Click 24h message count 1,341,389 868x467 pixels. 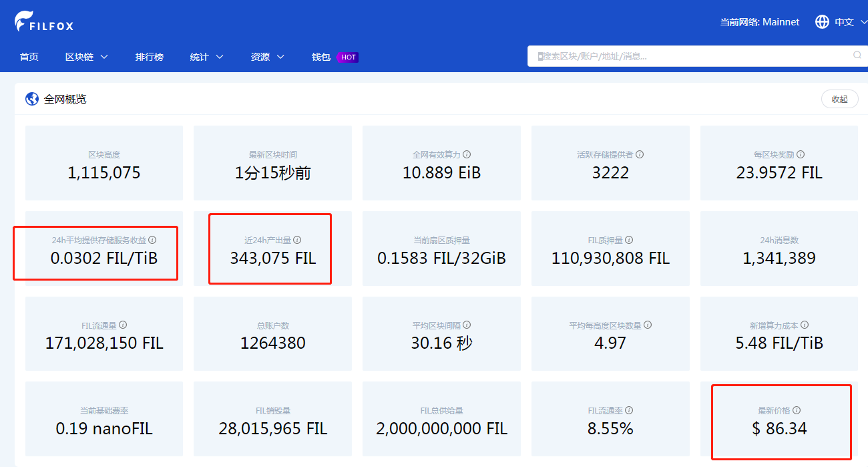[779, 259]
